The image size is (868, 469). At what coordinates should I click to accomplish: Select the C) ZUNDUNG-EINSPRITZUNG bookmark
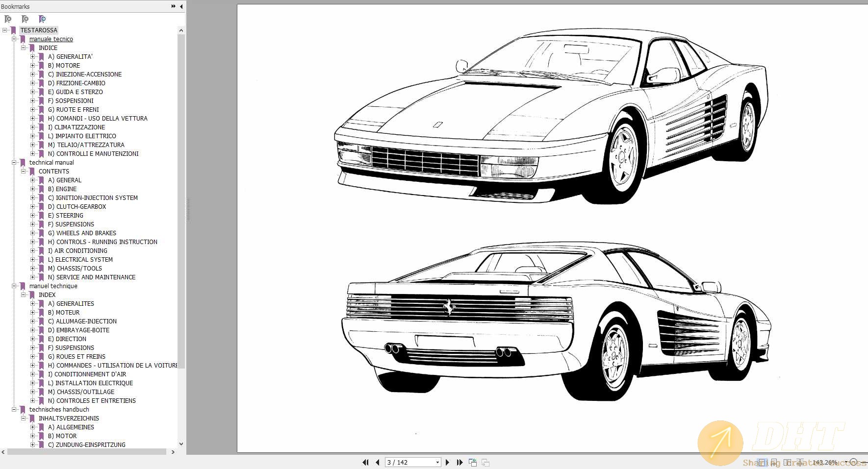point(87,445)
